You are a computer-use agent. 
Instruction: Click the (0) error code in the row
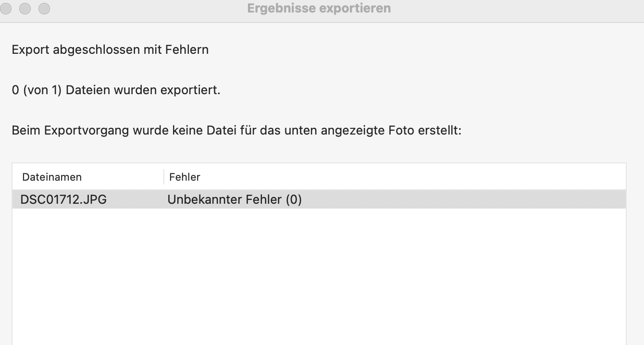(x=294, y=199)
